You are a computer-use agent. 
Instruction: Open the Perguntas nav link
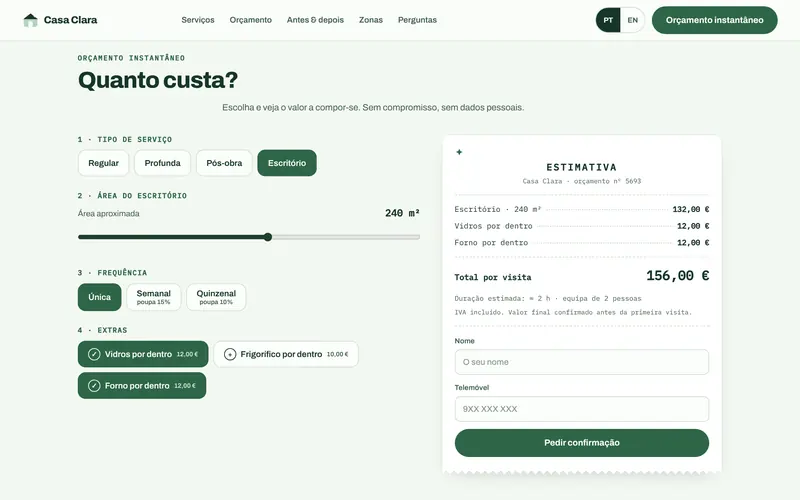coord(417,20)
